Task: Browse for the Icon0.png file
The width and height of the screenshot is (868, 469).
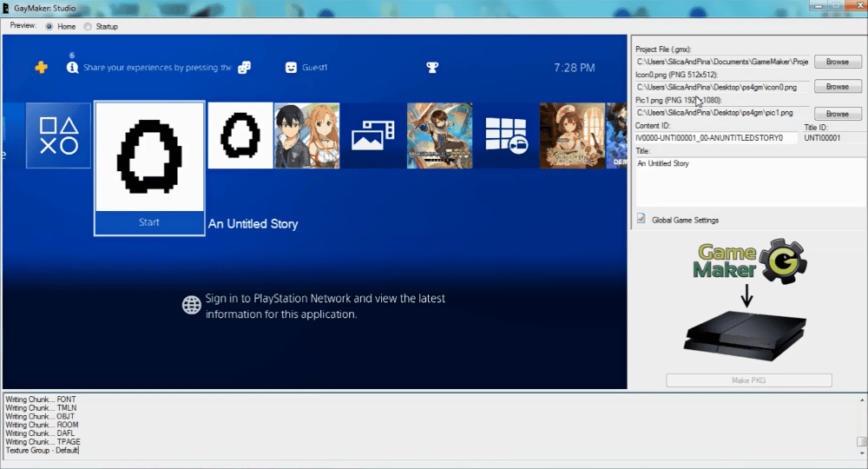Action: [x=837, y=87]
